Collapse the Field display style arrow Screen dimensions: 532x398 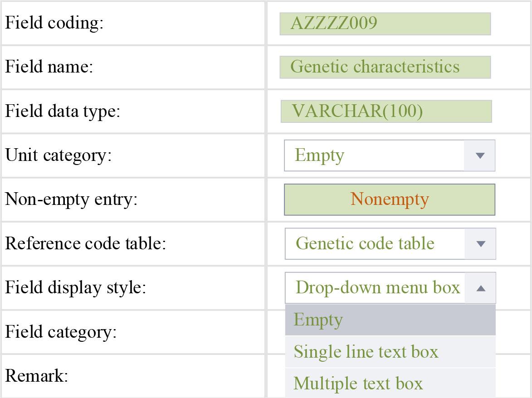[481, 288]
